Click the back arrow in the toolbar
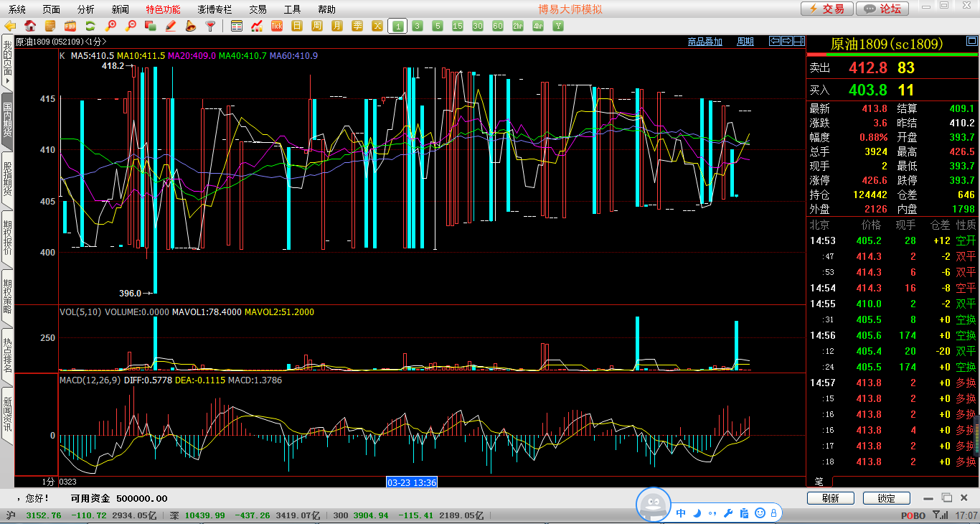The width and height of the screenshot is (980, 524). [10, 26]
